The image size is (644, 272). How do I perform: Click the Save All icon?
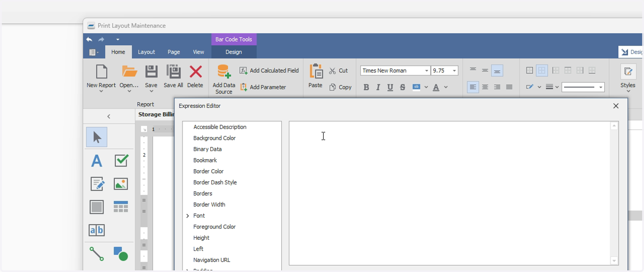pyautogui.click(x=173, y=71)
